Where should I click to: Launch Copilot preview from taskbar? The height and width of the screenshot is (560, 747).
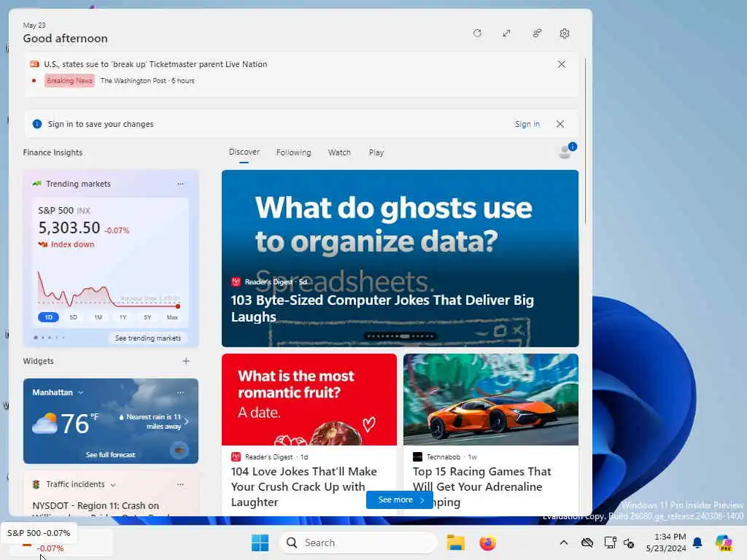[x=724, y=542]
